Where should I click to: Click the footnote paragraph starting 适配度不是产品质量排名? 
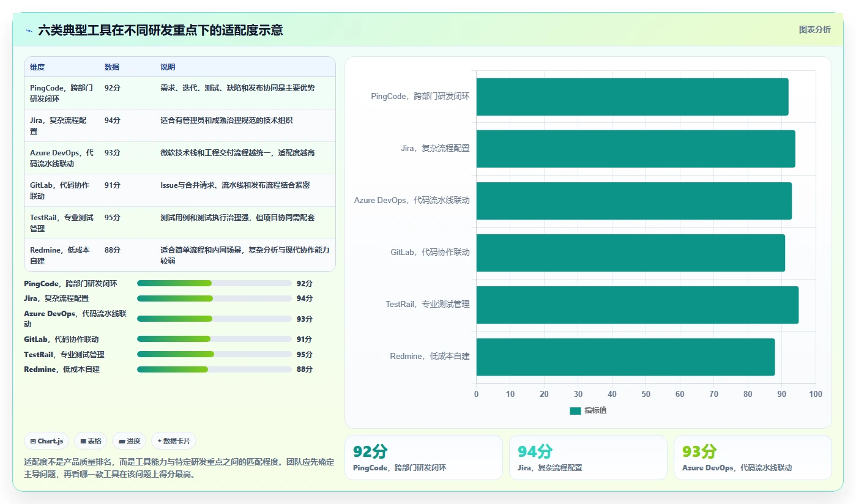click(179, 469)
